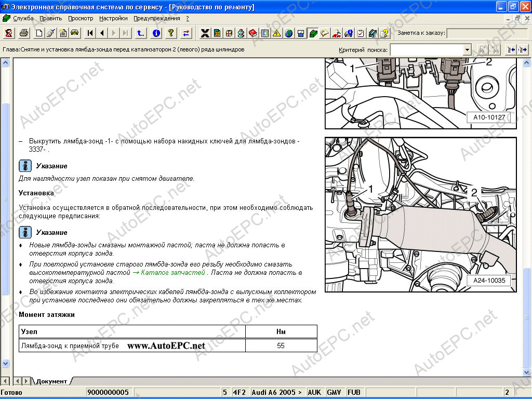Click the red book icon in the toolbar
Screen dimensions: 532x399
pyautogui.click(x=253, y=33)
